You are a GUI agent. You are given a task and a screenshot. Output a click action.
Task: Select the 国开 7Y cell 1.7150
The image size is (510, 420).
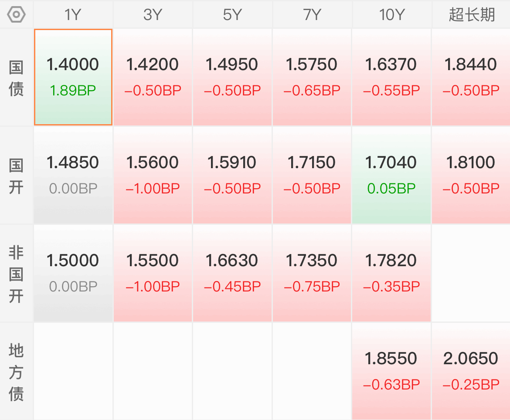(x=312, y=175)
